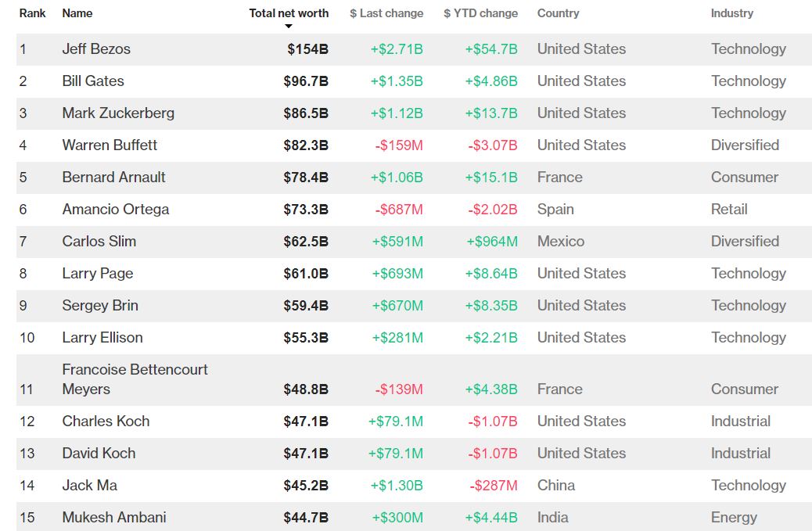Image resolution: width=812 pixels, height=531 pixels.
Task: Open Jack Ma's billionaire profile
Action: [89, 486]
